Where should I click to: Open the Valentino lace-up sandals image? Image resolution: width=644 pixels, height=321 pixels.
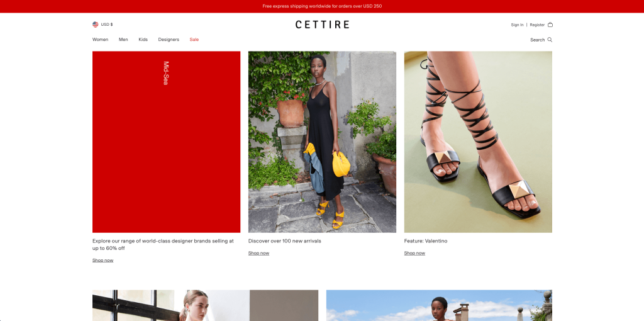(x=478, y=142)
